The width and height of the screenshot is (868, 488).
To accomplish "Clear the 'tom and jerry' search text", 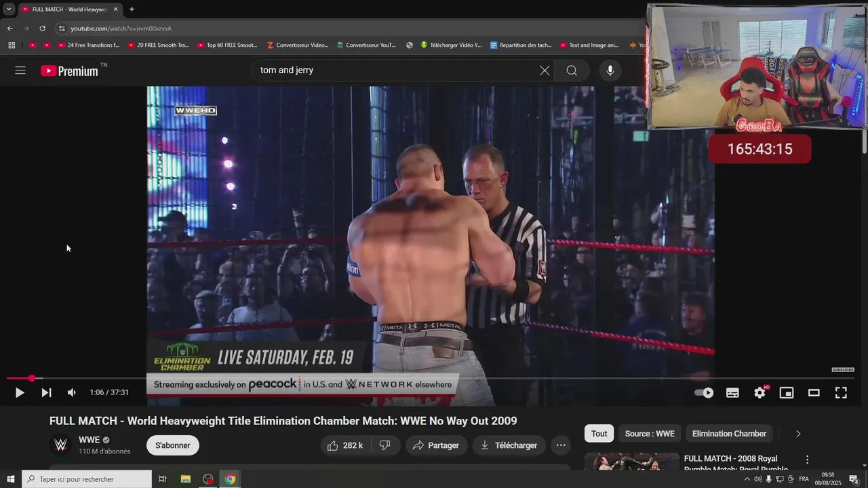I will tap(545, 70).
